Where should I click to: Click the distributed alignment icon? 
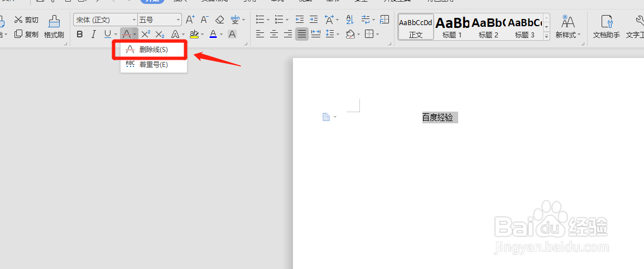pyautogui.click(x=316, y=34)
